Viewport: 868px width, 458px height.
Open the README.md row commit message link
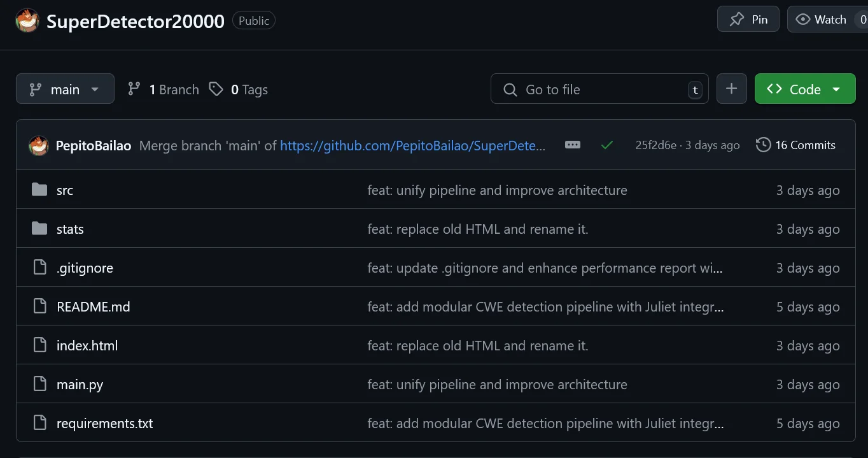(x=545, y=307)
